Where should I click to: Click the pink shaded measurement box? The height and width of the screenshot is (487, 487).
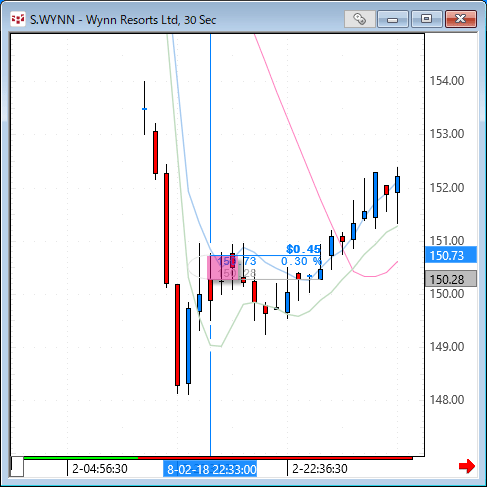point(223,268)
